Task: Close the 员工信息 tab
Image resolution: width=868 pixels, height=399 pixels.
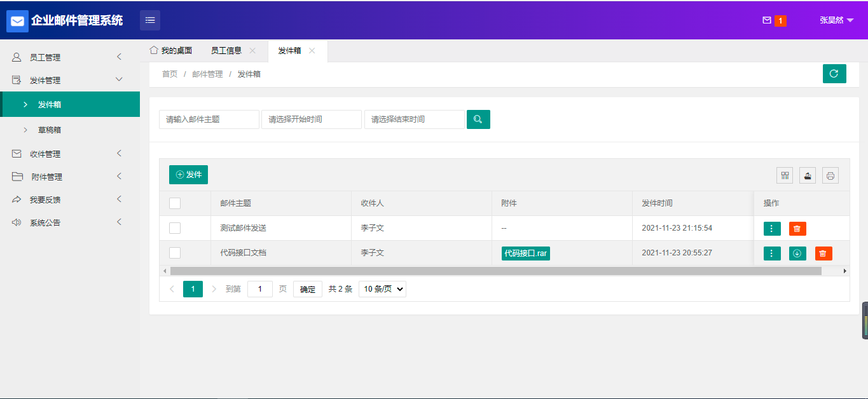Action: click(252, 51)
